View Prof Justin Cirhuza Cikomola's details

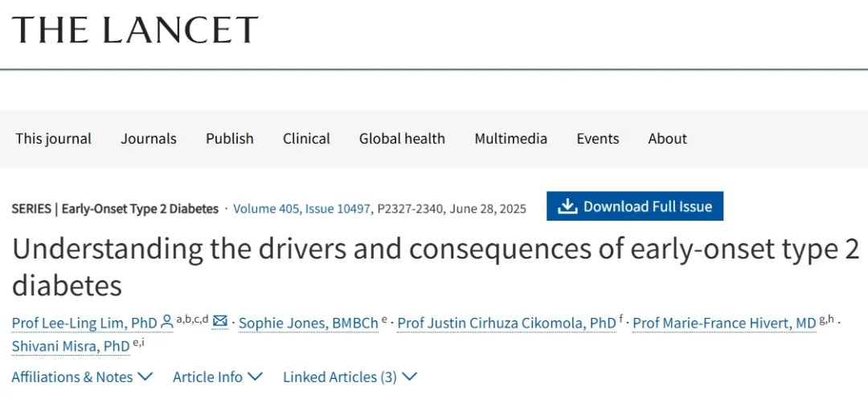506,323
